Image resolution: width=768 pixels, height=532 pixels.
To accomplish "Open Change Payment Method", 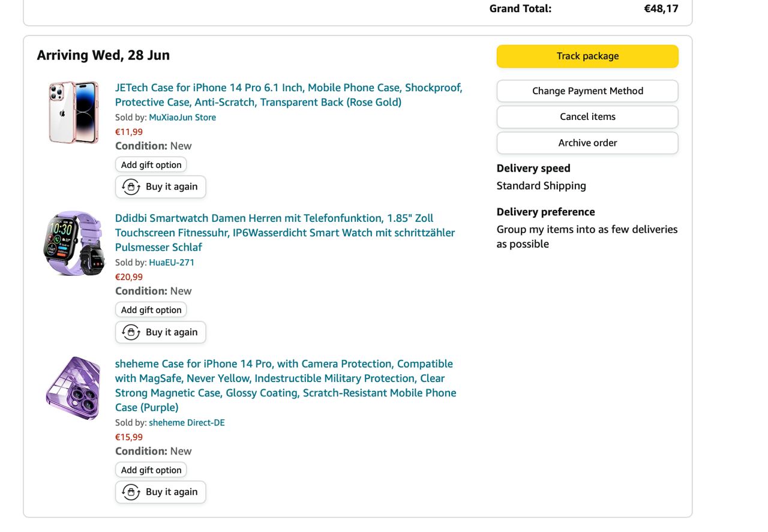I will 587,91.
